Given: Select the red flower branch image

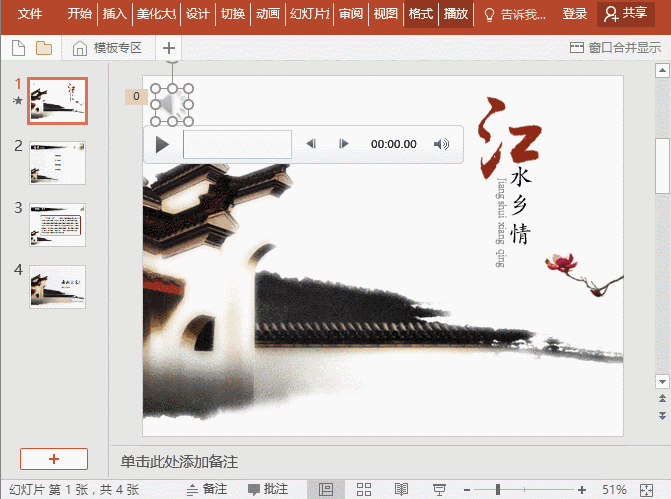Looking at the screenshot, I should point(584,275).
